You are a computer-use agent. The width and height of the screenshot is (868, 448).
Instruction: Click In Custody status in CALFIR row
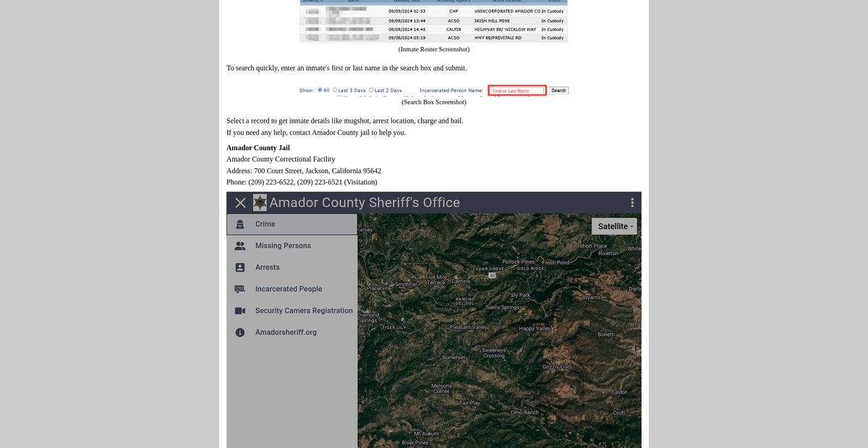tap(552, 29)
